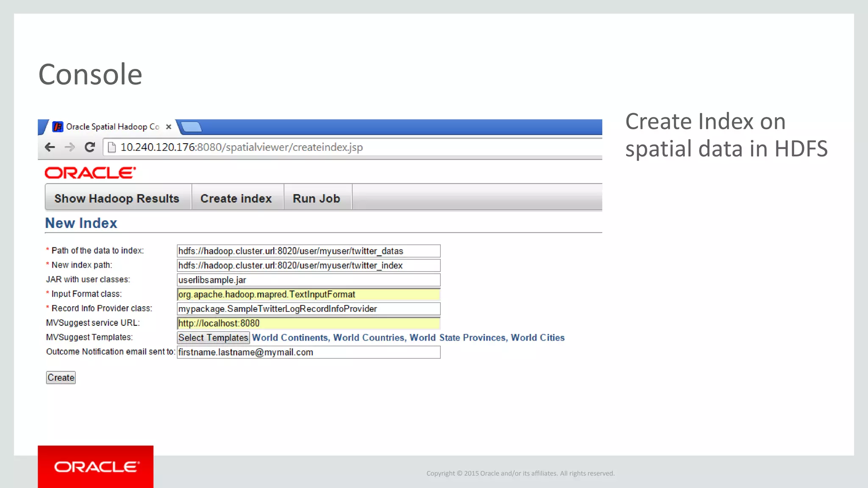Viewport: 868px width, 488px height.
Task: Click the Oracle tab favicon
Action: (58, 127)
